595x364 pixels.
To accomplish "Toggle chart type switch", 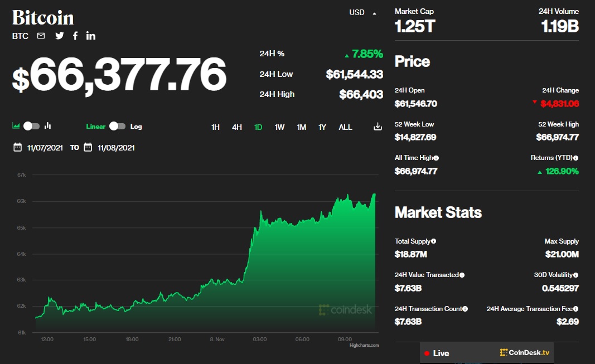I will tap(31, 126).
